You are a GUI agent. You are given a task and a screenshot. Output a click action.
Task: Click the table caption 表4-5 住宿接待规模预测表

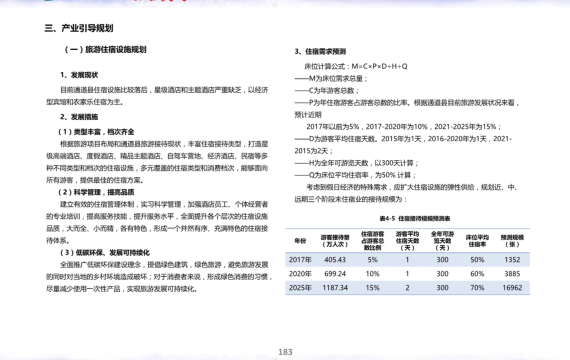tap(415, 219)
